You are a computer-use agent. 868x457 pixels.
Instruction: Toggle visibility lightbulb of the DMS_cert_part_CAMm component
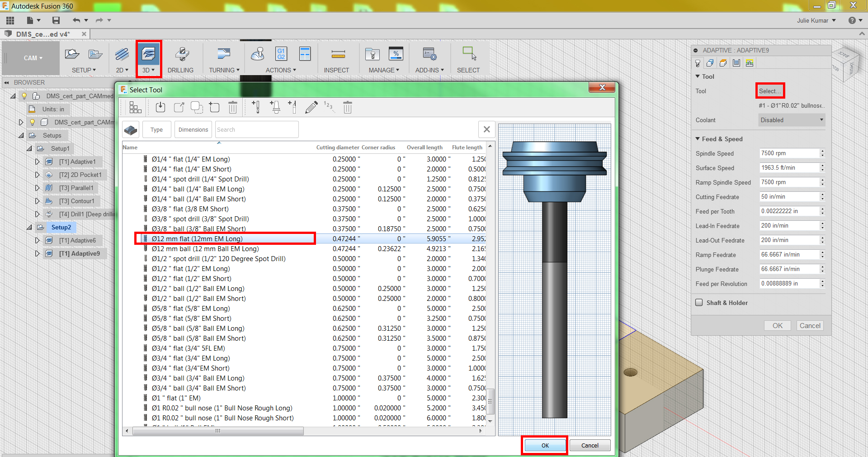pos(32,122)
